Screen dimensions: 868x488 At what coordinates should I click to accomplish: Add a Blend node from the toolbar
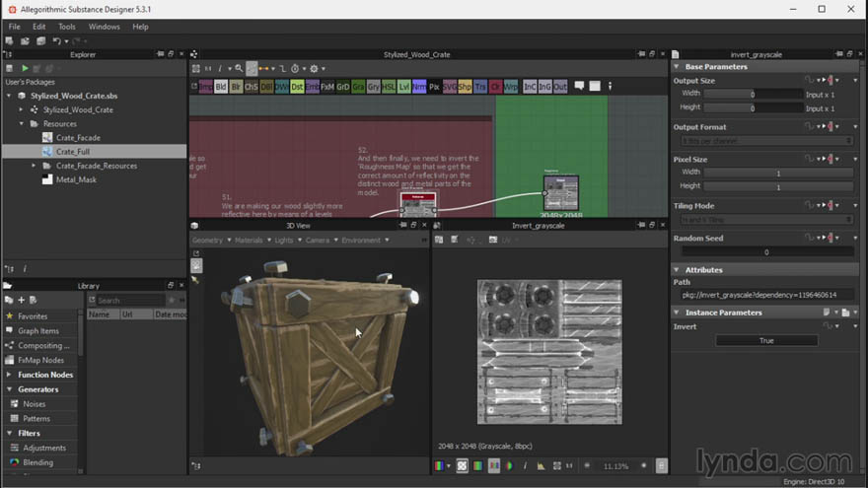[221, 87]
